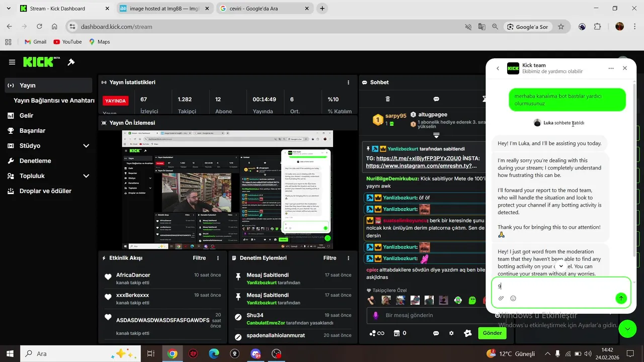Expand the Topluluk sidebar menu

(x=48, y=176)
